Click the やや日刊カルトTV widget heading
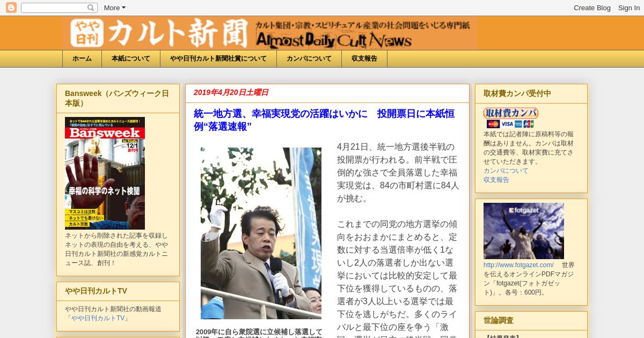The height and width of the screenshot is (338, 644). coord(96,291)
